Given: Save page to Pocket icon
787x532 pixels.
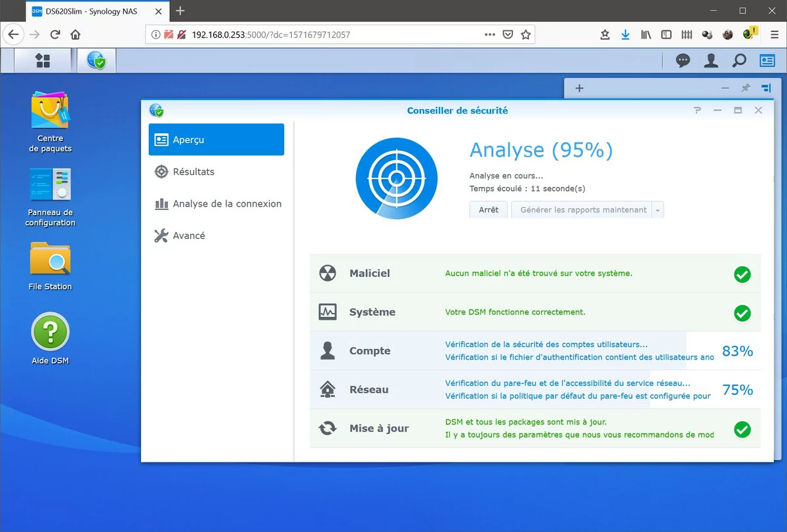Looking at the screenshot, I should click(x=508, y=35).
